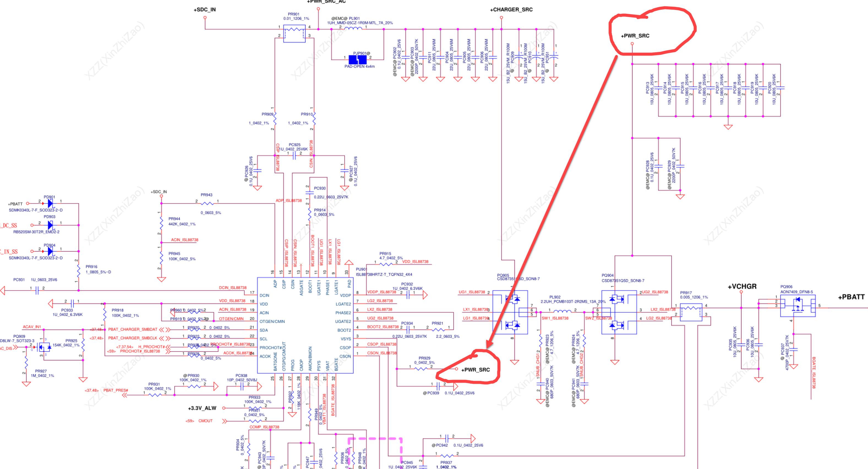Select the PR917 sense resistor box
Image resolution: width=868 pixels, height=469 pixels.
pyautogui.click(x=691, y=312)
